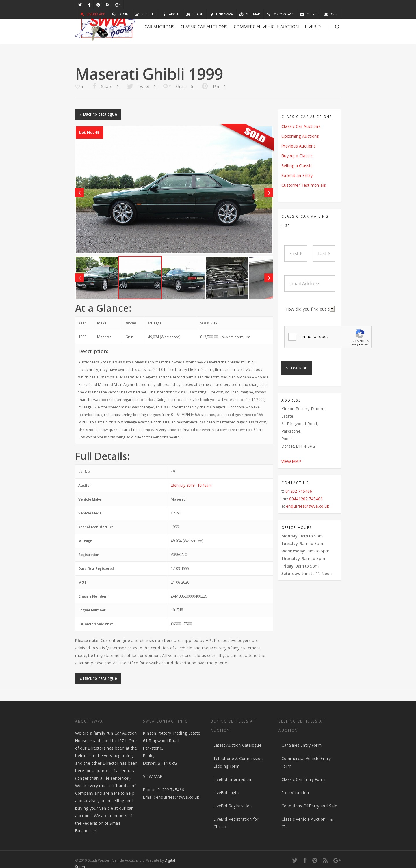This screenshot has width=416, height=868.
Task: Open 'How did you find out' dropdown
Action: click(310, 309)
